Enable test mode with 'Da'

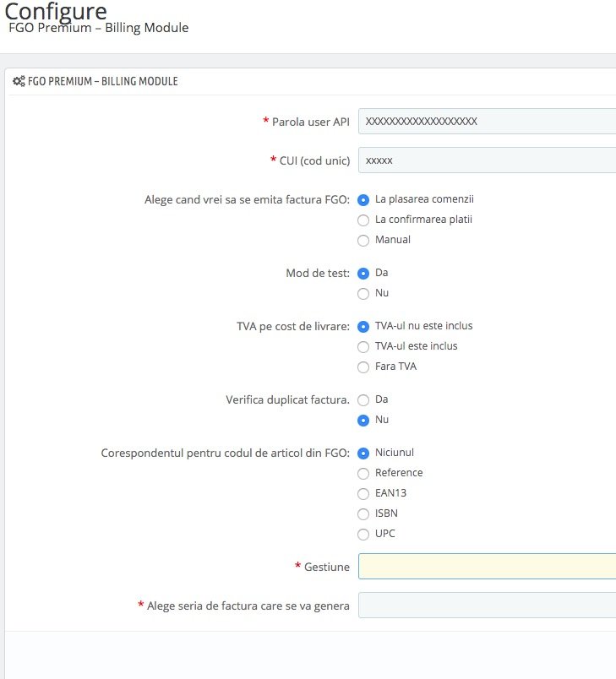[363, 274]
